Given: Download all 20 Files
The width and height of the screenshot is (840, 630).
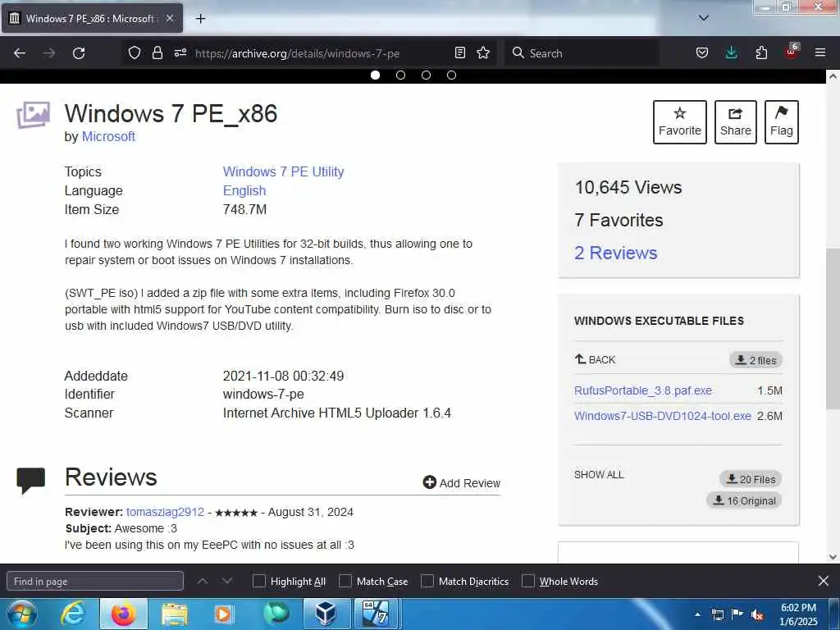Looking at the screenshot, I should 751,479.
